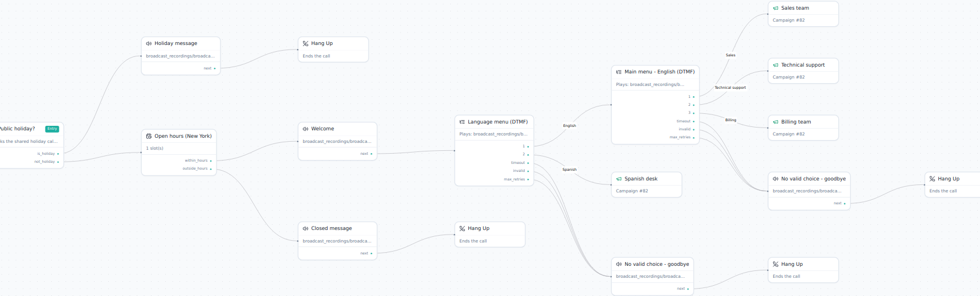Select the Entry badge on Public holiday node
This screenshot has height=296, width=980.
click(52, 129)
